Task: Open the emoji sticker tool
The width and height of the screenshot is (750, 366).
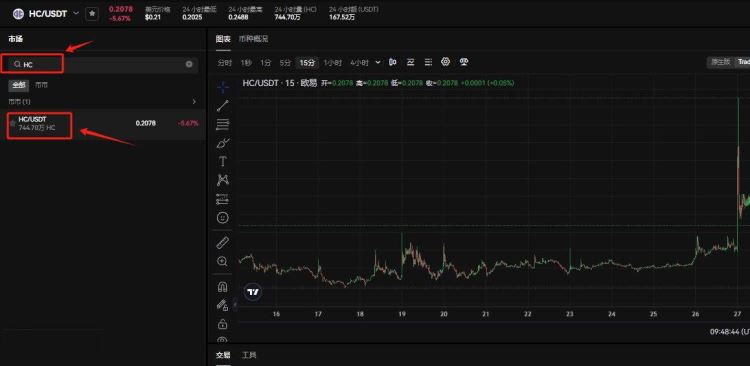Action: (x=223, y=218)
